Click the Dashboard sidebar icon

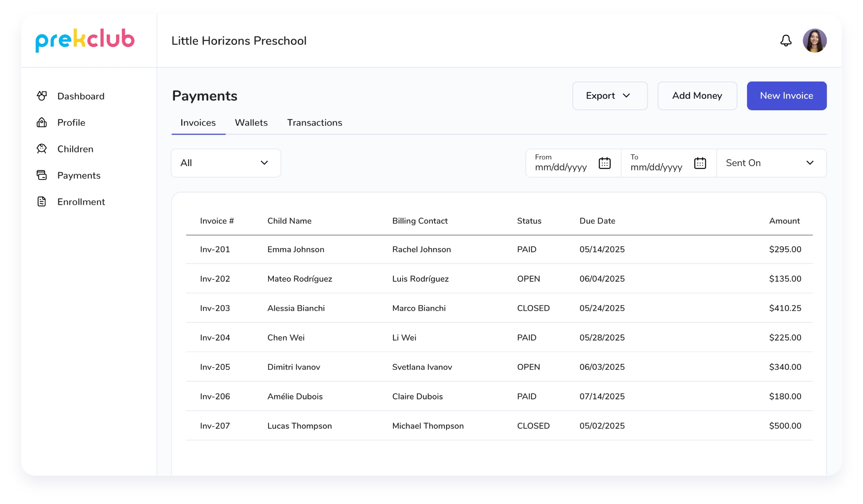click(42, 96)
